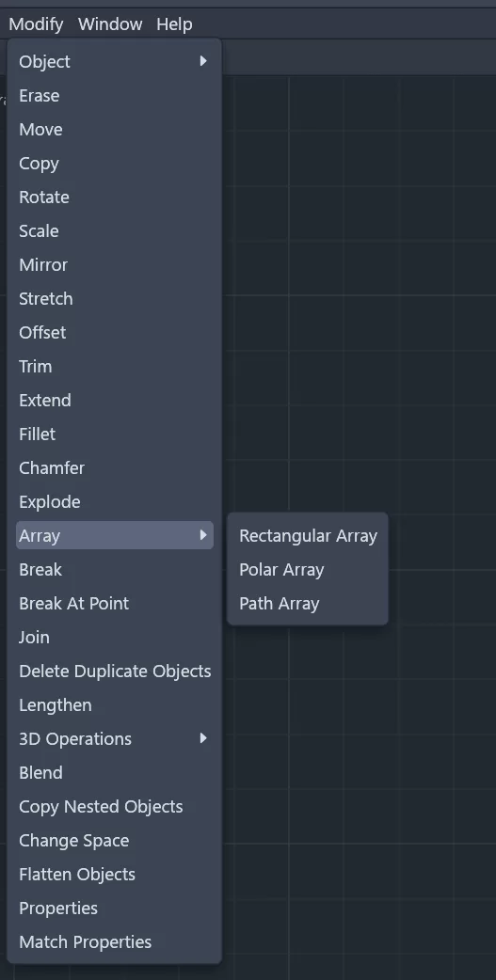Select the Array submenu entry
The width and height of the screenshot is (496, 980).
[115, 535]
